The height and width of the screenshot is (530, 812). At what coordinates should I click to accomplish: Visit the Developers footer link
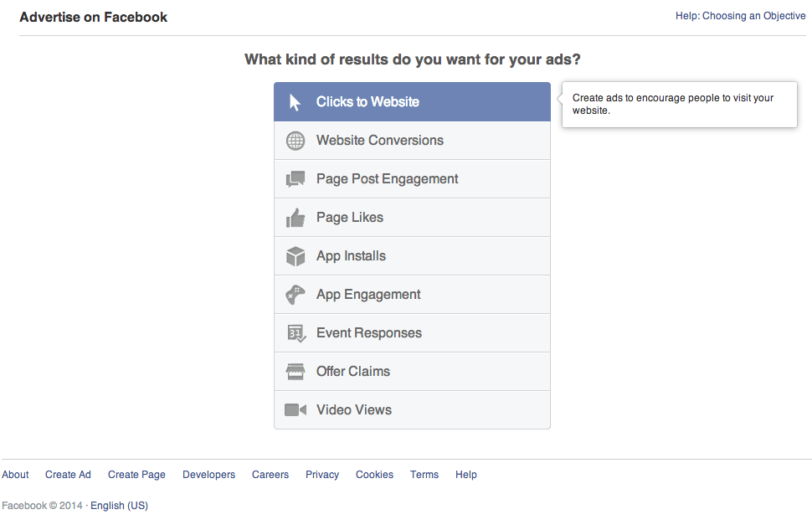coord(208,475)
